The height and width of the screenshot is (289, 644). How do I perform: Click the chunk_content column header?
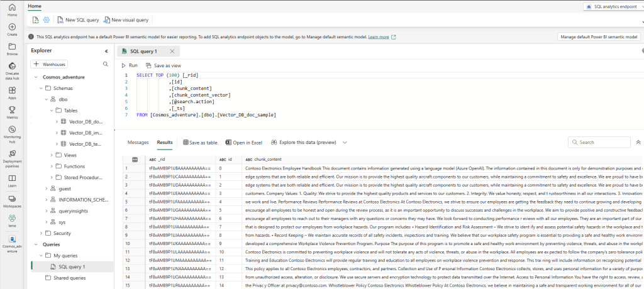tap(442, 160)
